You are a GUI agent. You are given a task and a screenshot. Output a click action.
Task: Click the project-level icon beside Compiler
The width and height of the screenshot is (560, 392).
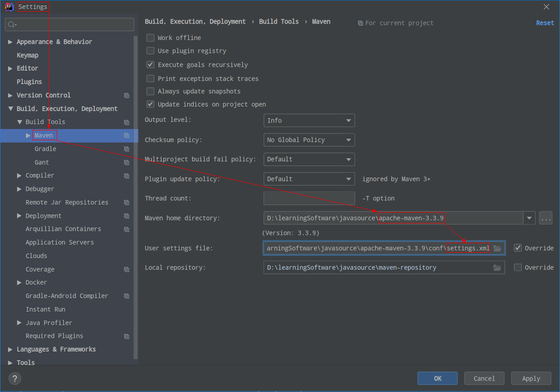point(126,176)
